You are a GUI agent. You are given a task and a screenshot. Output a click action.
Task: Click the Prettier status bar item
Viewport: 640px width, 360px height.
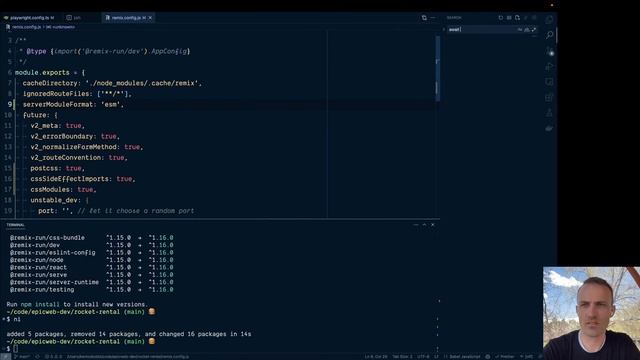click(504, 357)
